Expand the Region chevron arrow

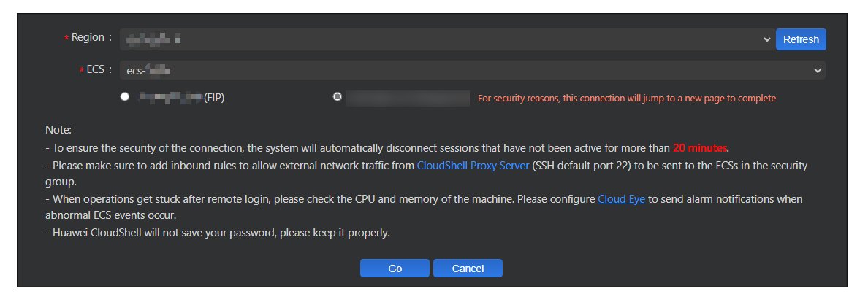point(766,39)
